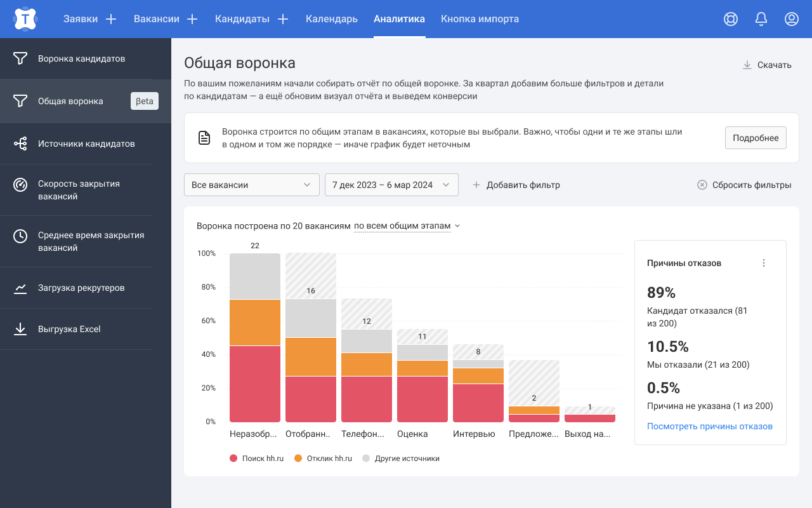
Task: Click the Неразобр... bar with 22
Action: (255, 338)
